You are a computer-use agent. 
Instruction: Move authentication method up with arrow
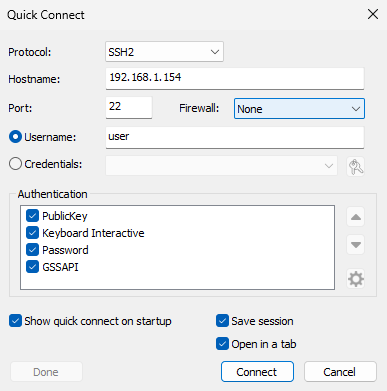(x=356, y=217)
